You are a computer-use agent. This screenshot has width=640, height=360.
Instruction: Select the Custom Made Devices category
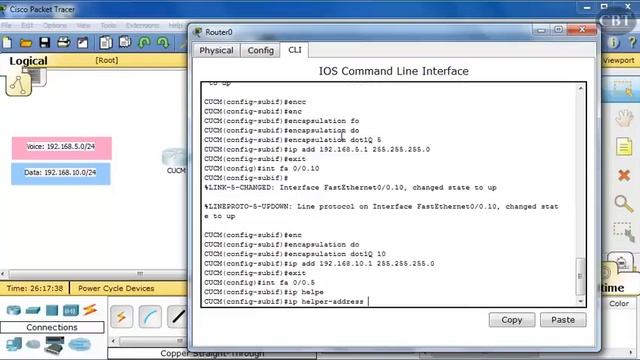54,345
